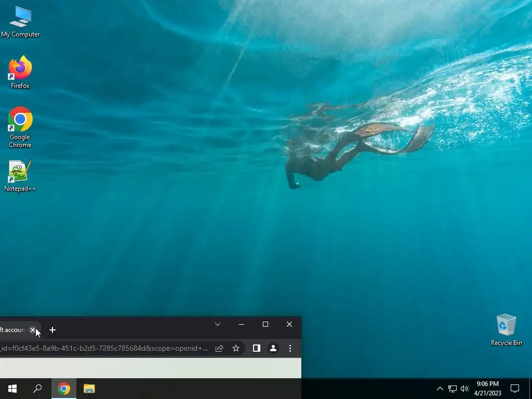Close the Microsoft account tab in Chrome
532x399 pixels.
point(33,330)
